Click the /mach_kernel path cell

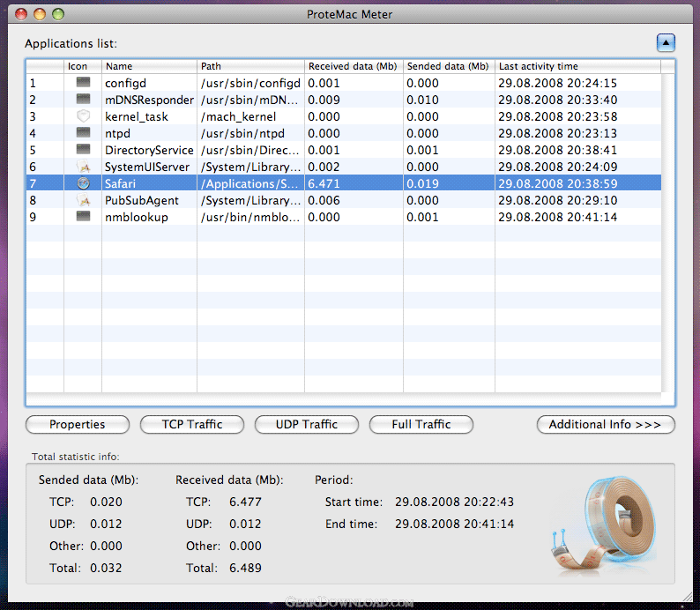238,117
